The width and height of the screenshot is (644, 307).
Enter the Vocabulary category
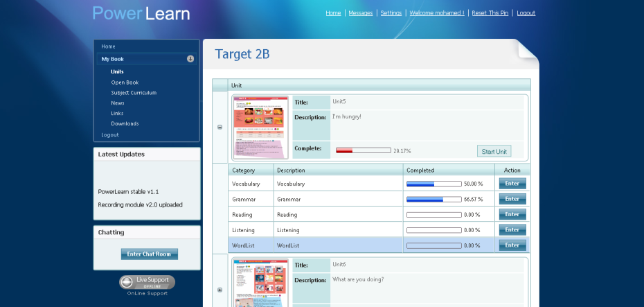coord(512,184)
